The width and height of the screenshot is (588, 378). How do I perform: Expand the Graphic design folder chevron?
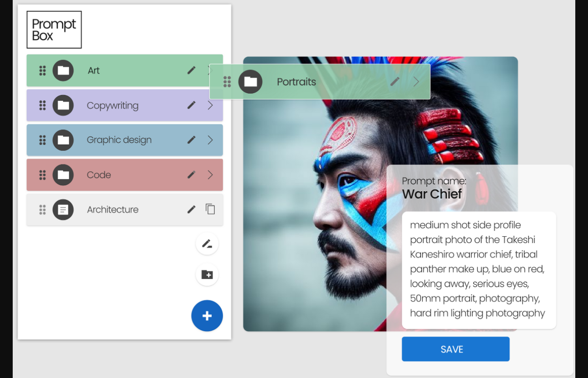point(210,140)
